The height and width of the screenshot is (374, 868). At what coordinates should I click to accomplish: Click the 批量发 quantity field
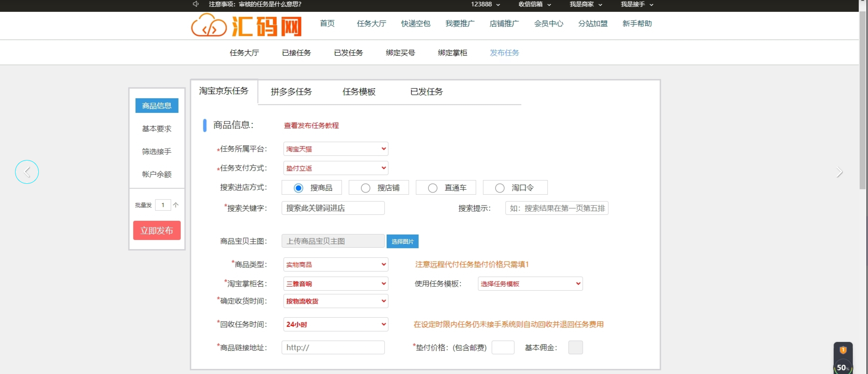point(163,205)
